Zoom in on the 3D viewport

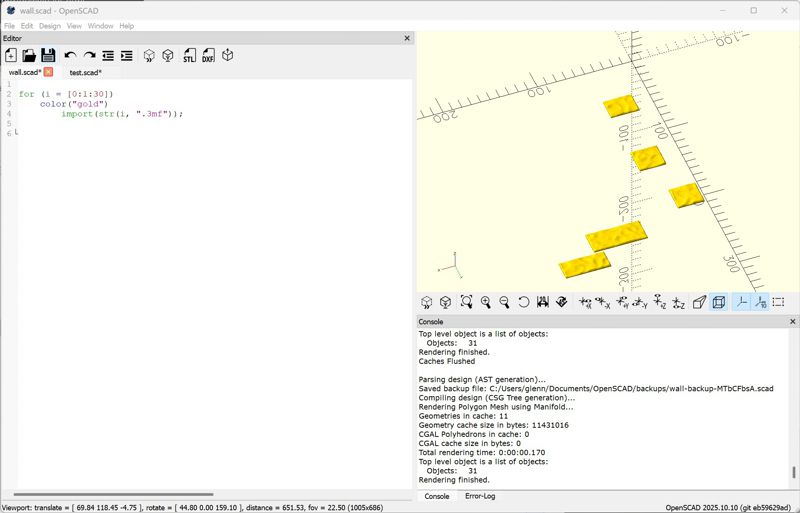click(x=485, y=302)
